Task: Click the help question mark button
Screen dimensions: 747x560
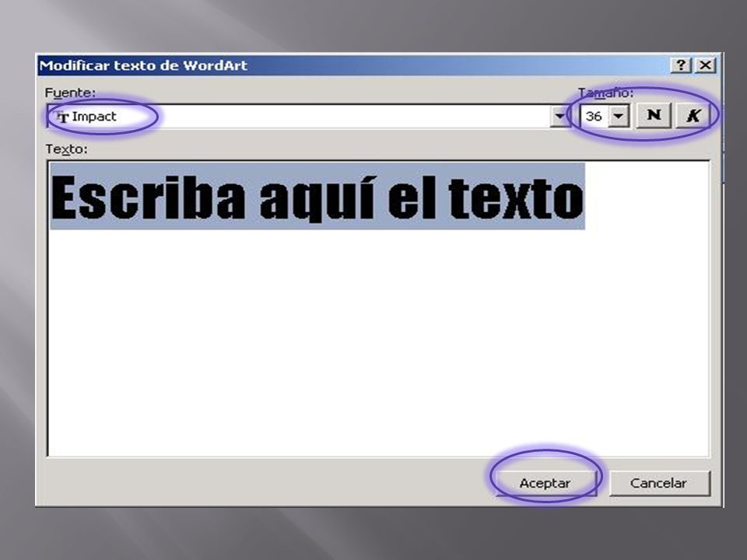Action: tap(681, 65)
